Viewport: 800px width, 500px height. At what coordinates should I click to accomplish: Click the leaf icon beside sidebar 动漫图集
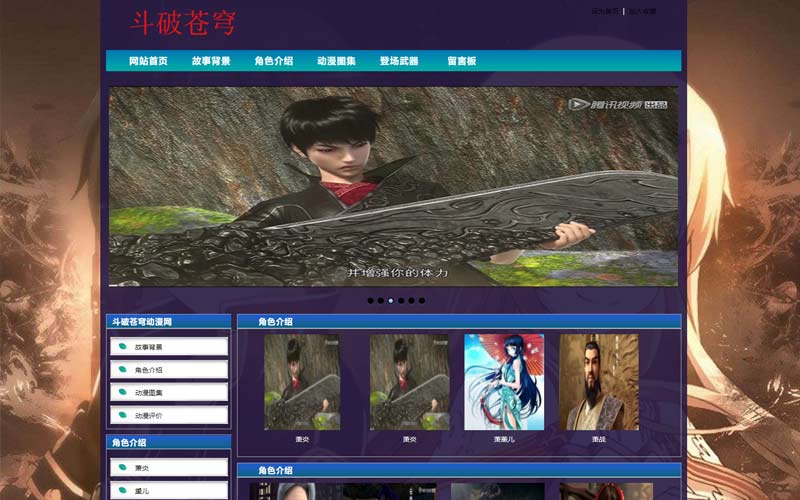click(x=123, y=393)
